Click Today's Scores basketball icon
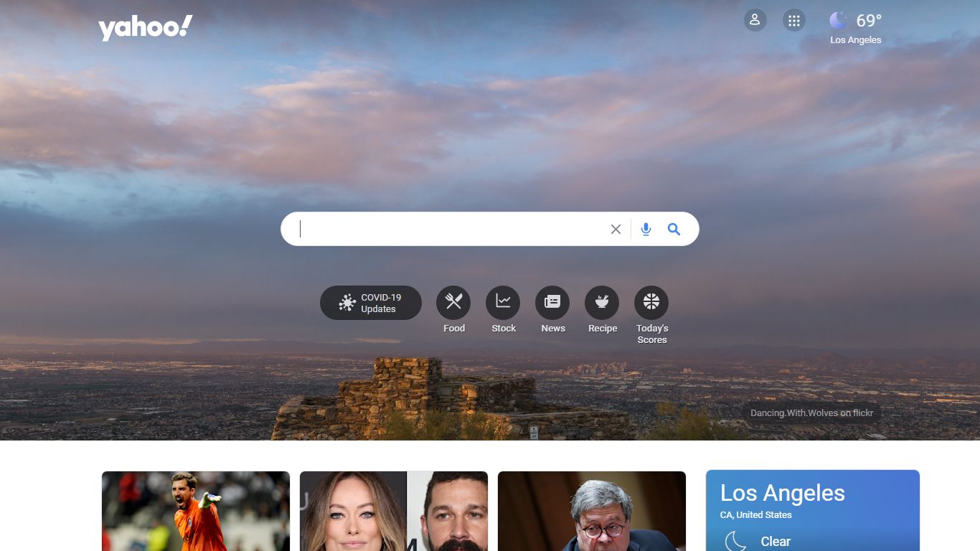 pyautogui.click(x=651, y=303)
